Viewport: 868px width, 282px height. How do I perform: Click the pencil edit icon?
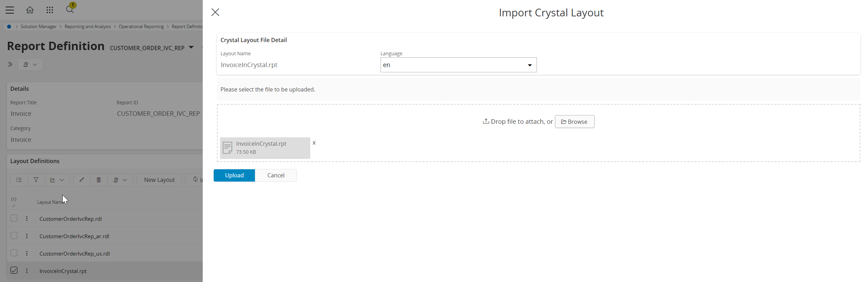point(82,180)
